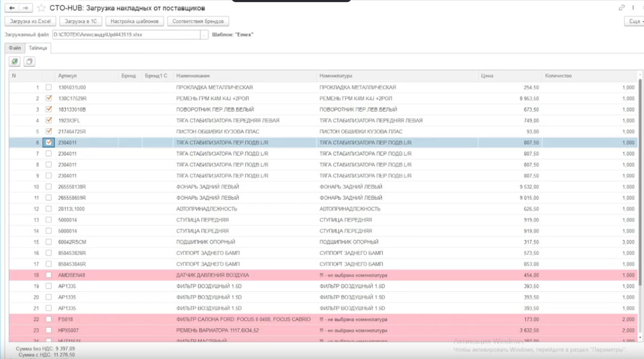This screenshot has height=359, width=644.
Task: Select name cell АВТОПРИНАДЛЕЖНОСТЬ
Action: (x=245, y=209)
